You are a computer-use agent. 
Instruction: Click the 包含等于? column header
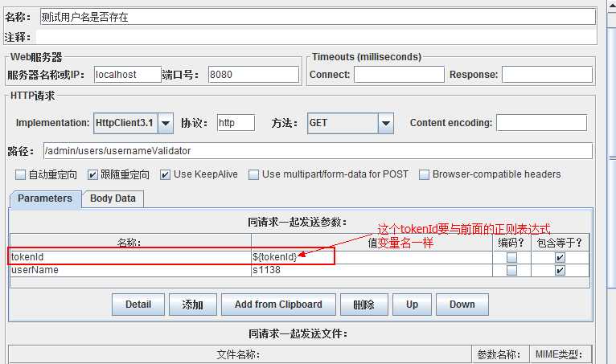click(560, 243)
